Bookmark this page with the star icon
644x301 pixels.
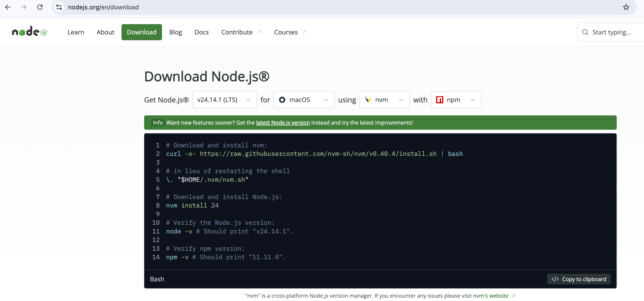point(626,7)
